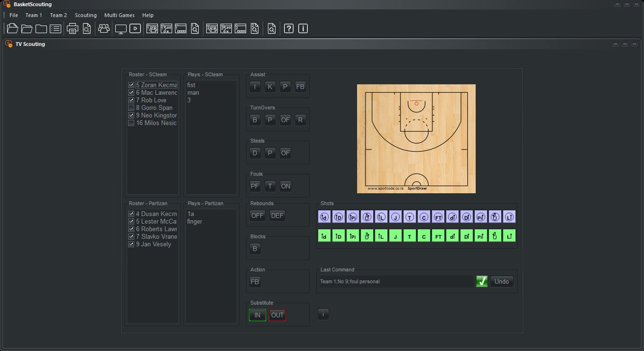Toggle checkbox for 7 Rob Love
Image resolution: width=644 pixels, height=351 pixels.
(x=131, y=100)
